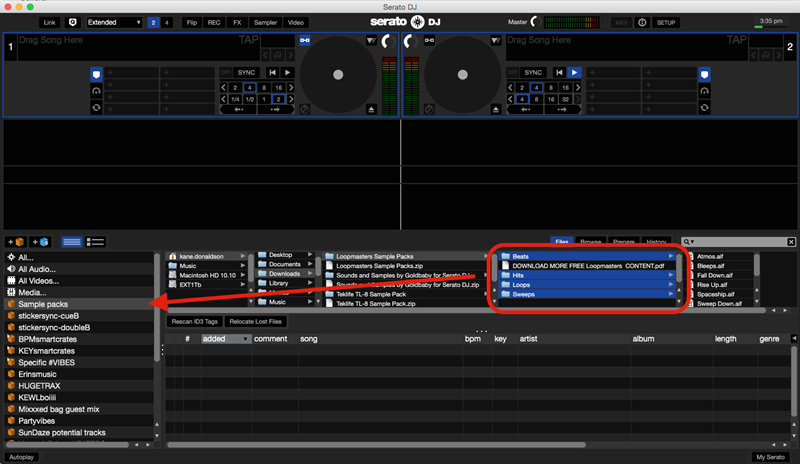Screen dimensions: 800x464
Task: Play deck 2
Action: (574, 72)
